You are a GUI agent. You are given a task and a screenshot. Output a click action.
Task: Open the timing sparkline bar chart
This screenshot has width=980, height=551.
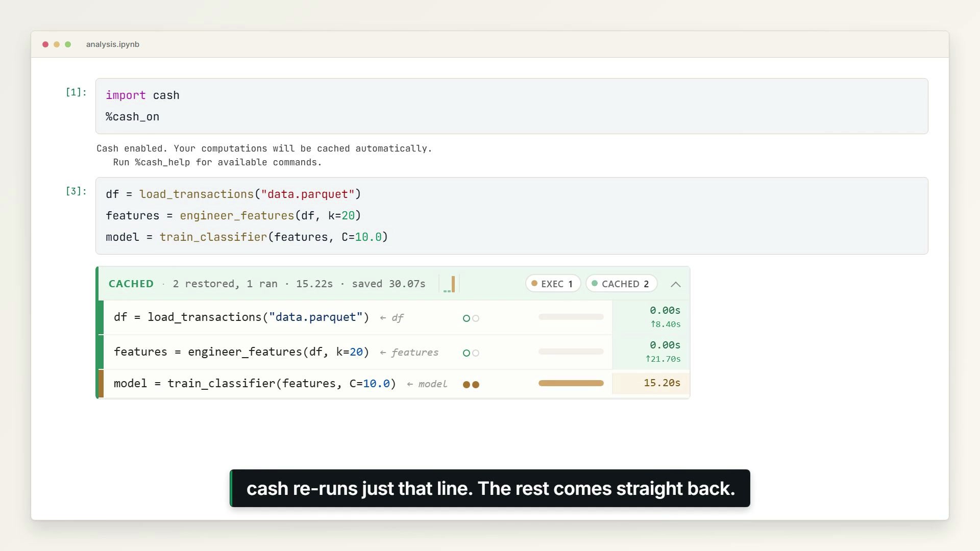(x=449, y=284)
